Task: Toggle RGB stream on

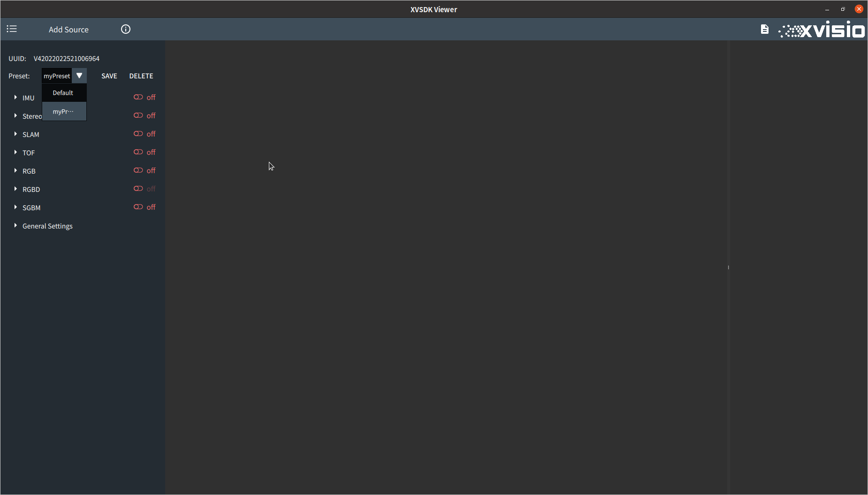Action: [138, 170]
